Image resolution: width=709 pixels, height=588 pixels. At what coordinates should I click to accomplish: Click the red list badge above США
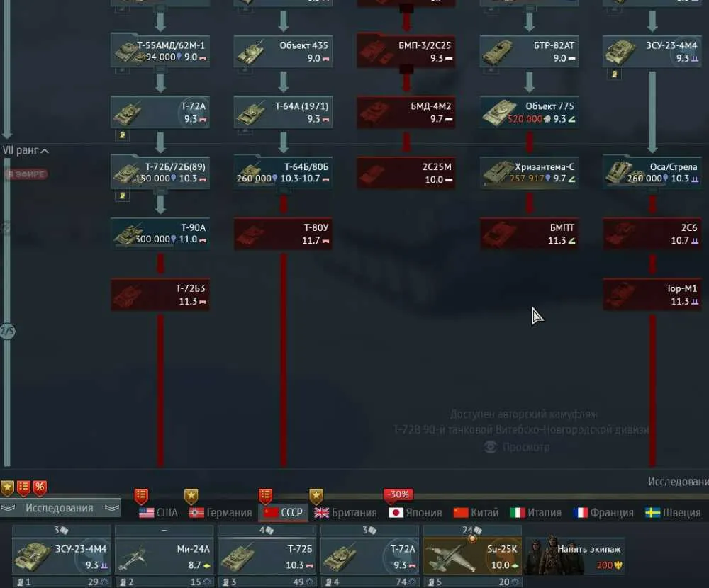pyautogui.click(x=141, y=496)
